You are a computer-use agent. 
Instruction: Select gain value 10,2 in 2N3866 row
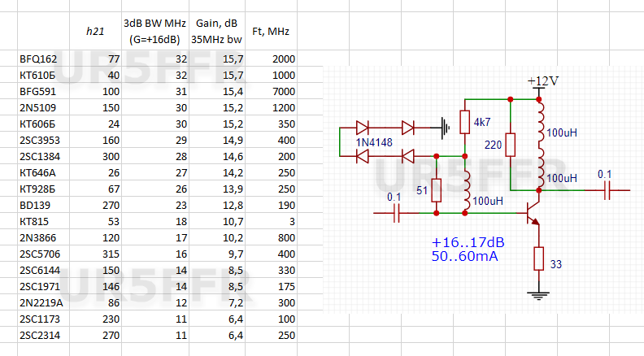point(217,238)
